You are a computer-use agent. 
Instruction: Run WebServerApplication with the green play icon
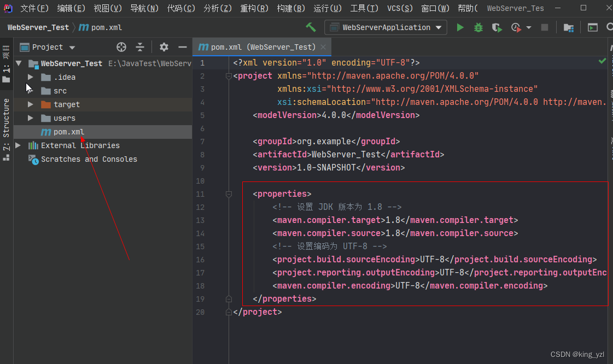[460, 27]
